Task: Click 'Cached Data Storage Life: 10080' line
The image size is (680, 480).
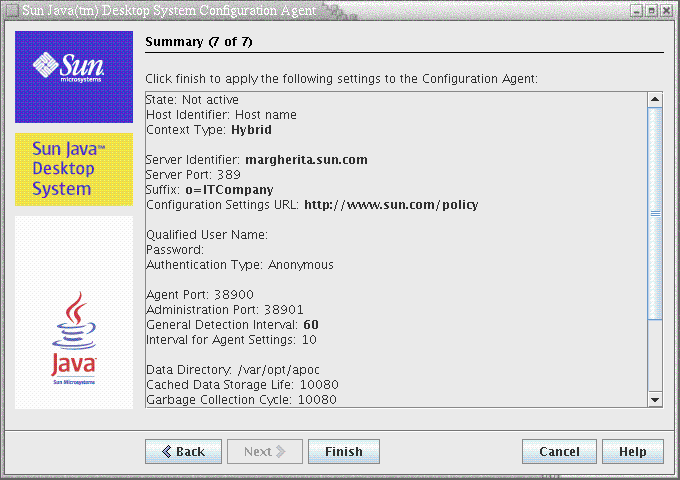Action: (x=242, y=385)
